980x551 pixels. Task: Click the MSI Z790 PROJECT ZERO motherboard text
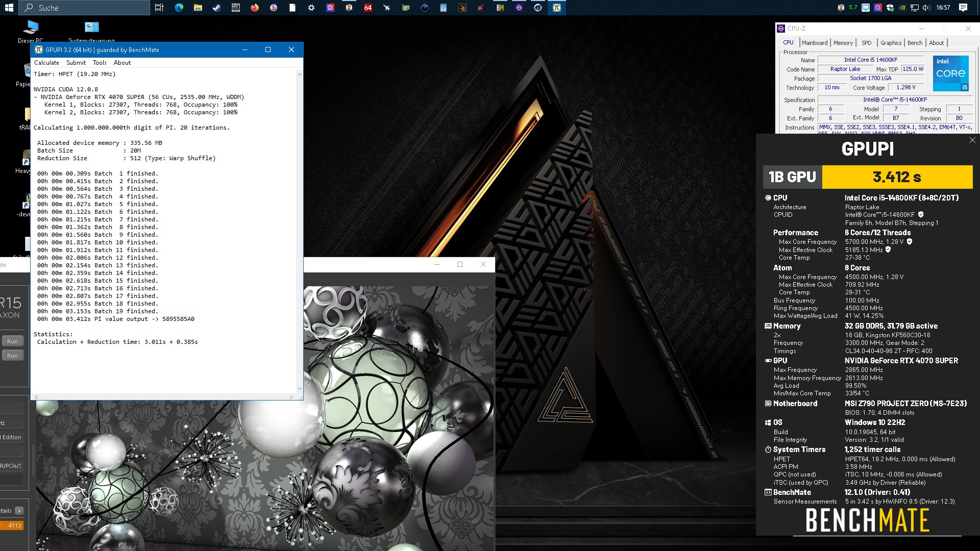tap(906, 404)
